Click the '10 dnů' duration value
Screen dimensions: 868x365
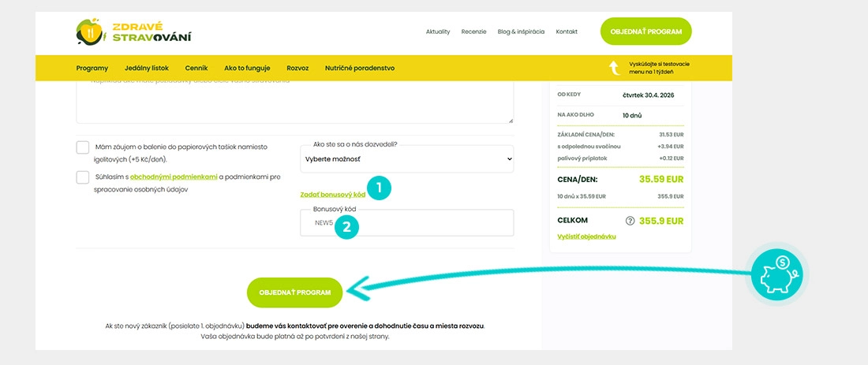pyautogui.click(x=631, y=116)
